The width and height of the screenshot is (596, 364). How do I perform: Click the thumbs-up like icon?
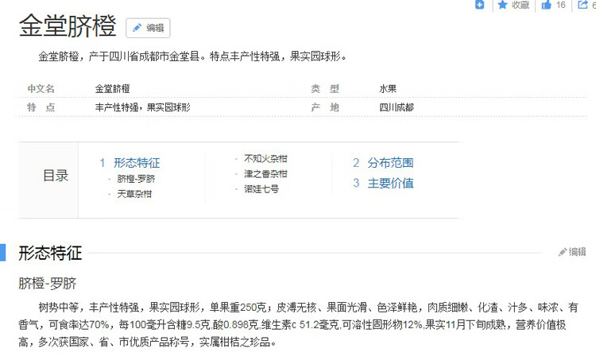(547, 5)
